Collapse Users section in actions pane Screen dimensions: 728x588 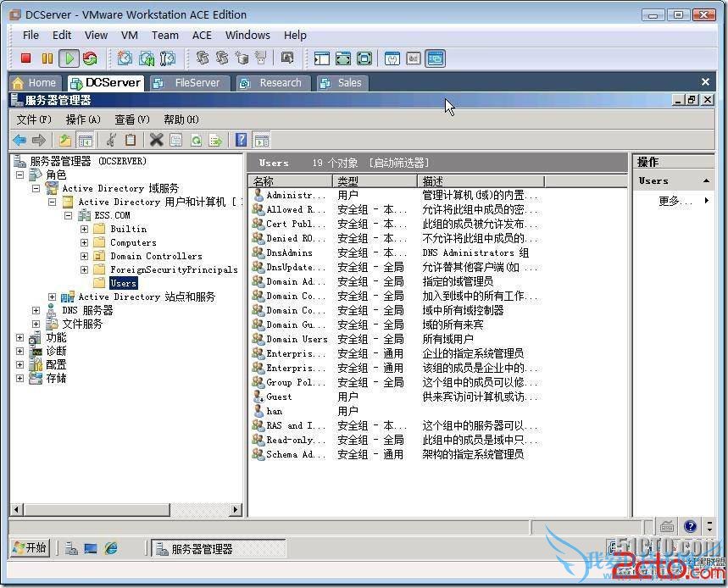[x=706, y=180]
